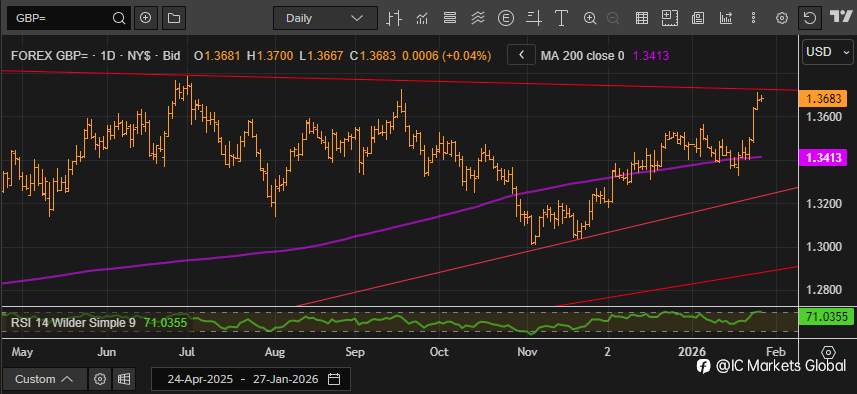Click the chart export icon with arrow
The image size is (857, 394).
click(x=726, y=18)
